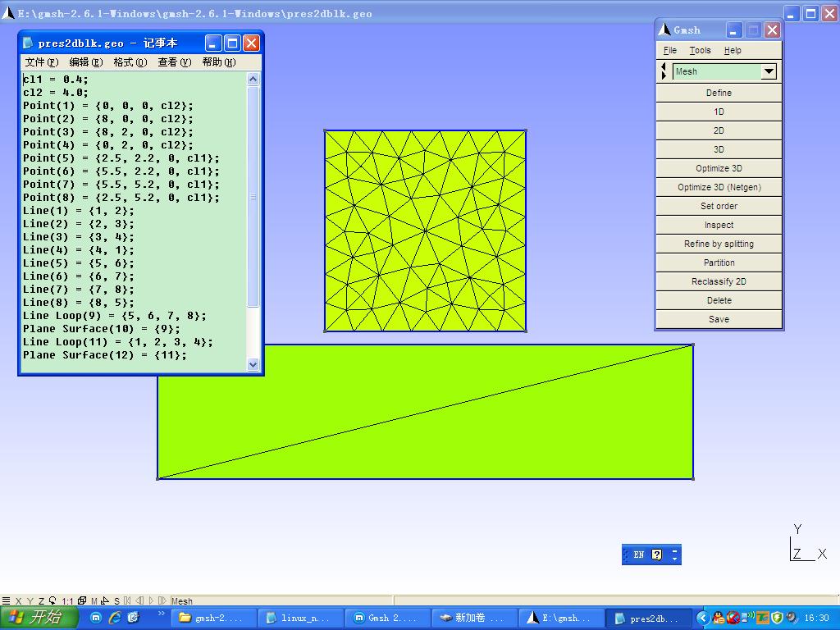Click the language bar EN indicator
This screenshot has height=630, width=840.
tap(638, 555)
